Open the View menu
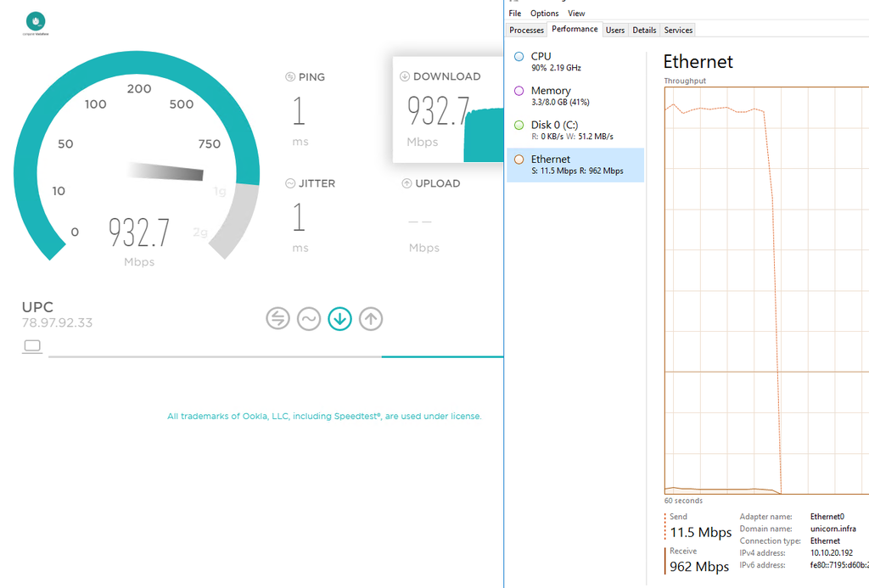This screenshot has width=869, height=588. tap(576, 14)
